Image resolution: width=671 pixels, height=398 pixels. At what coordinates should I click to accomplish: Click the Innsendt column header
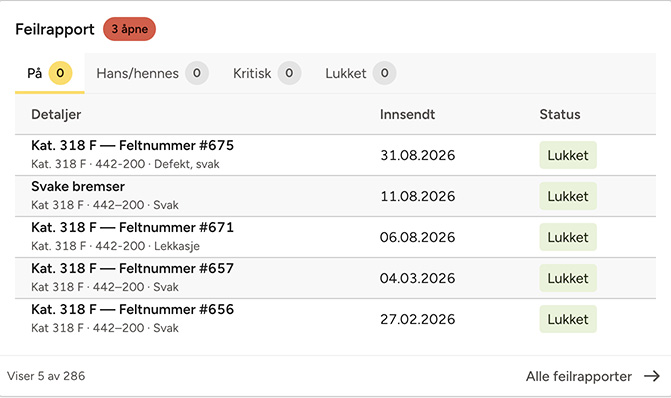click(407, 115)
